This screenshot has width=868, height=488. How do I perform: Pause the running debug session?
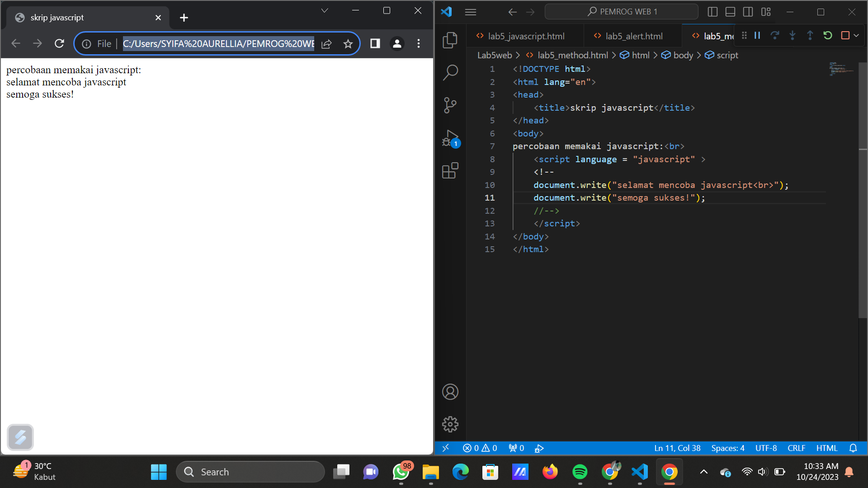(757, 35)
